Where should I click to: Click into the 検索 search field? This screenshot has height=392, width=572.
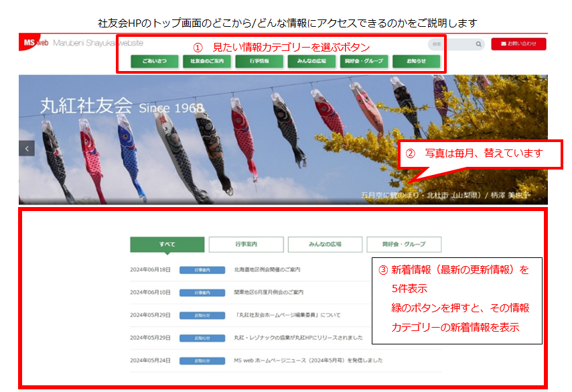tap(456, 44)
